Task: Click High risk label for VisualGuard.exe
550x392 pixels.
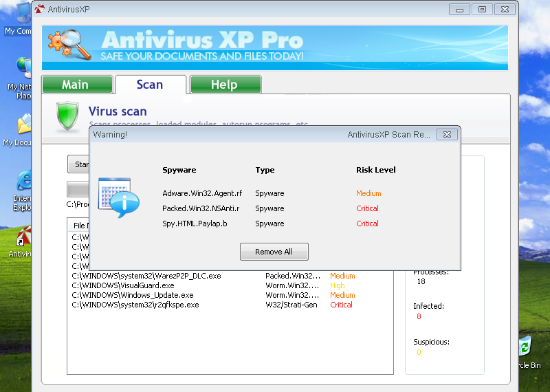Action: (x=338, y=285)
